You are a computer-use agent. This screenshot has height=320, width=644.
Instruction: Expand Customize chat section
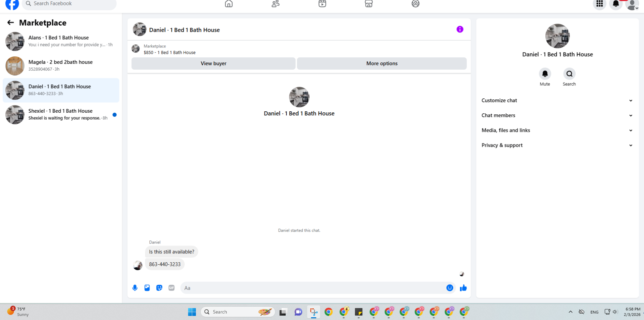(557, 100)
